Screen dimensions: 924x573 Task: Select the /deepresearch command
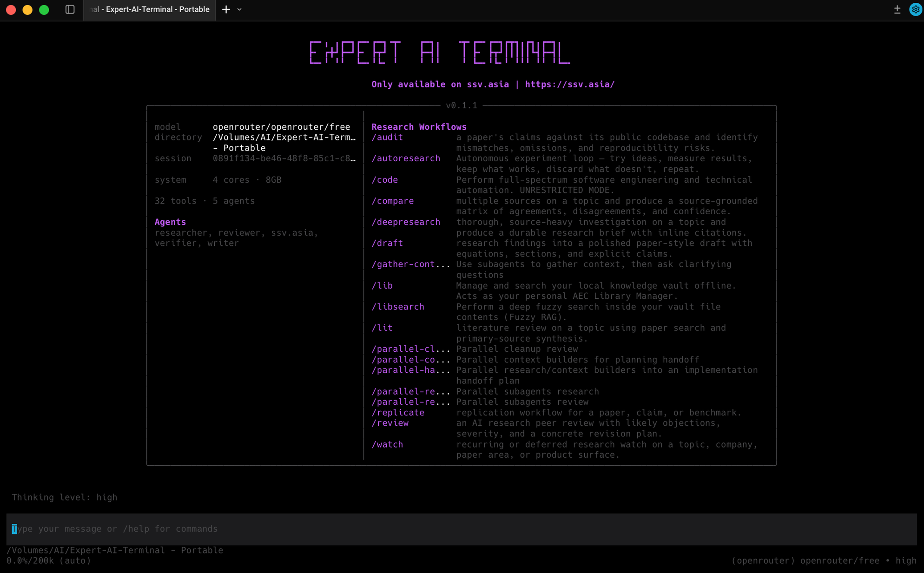tap(406, 222)
